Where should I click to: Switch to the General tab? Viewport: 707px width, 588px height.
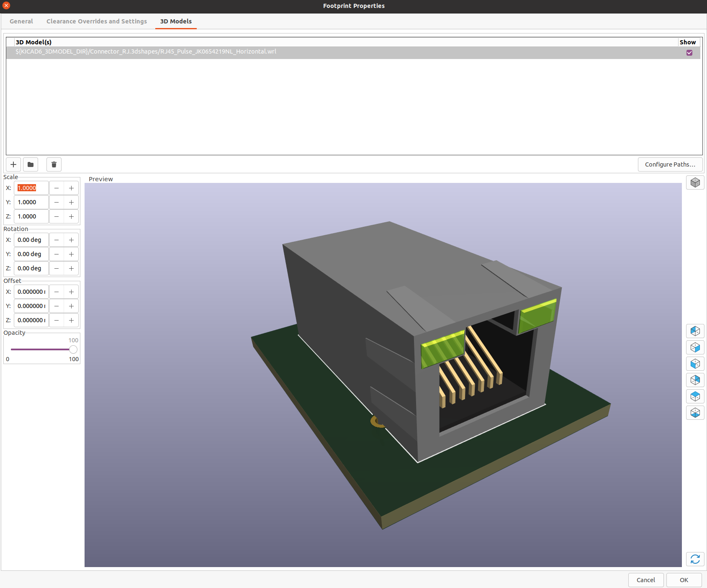click(21, 21)
